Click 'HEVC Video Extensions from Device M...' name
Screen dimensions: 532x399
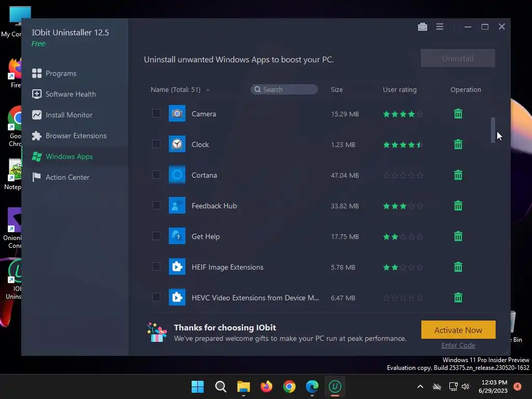tap(255, 298)
